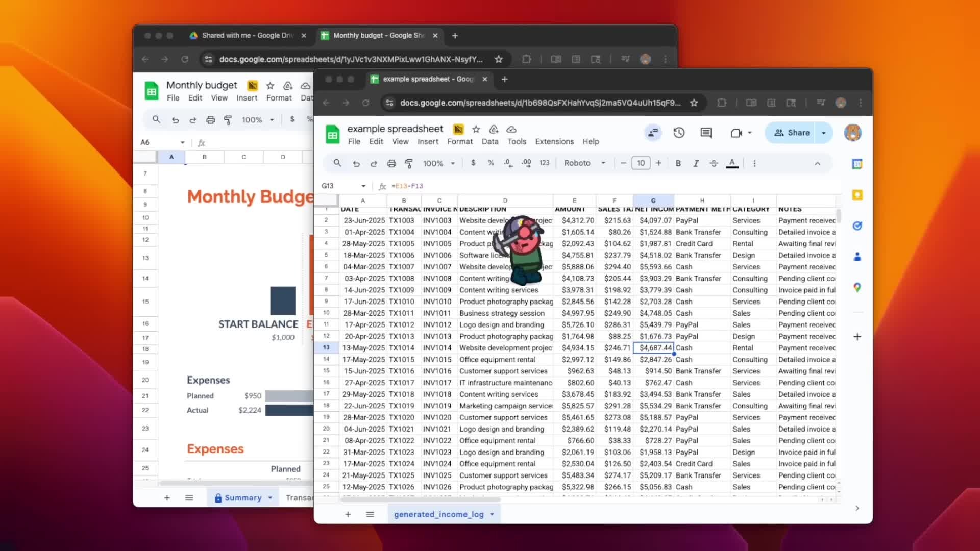Click the text color button
980x551 pixels.
[732, 163]
